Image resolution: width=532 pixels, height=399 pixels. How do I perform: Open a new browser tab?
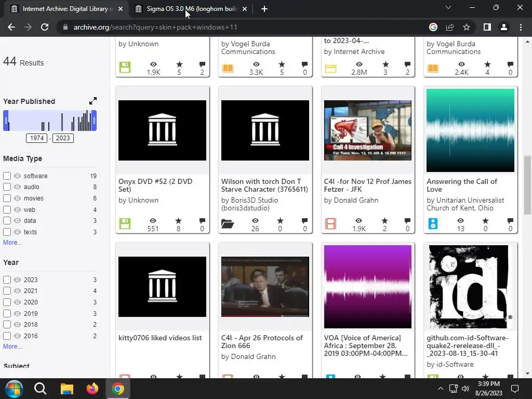click(264, 9)
